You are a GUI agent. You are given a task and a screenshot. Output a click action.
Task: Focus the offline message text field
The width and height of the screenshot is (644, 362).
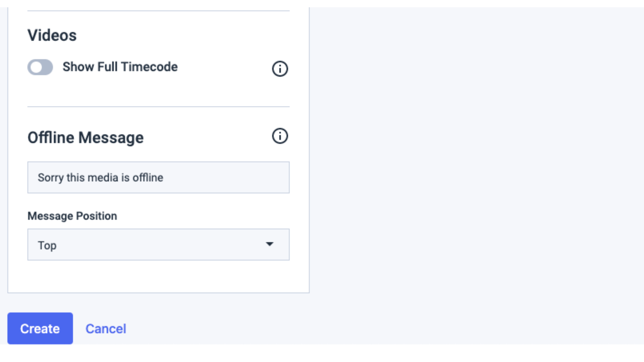pos(159,177)
